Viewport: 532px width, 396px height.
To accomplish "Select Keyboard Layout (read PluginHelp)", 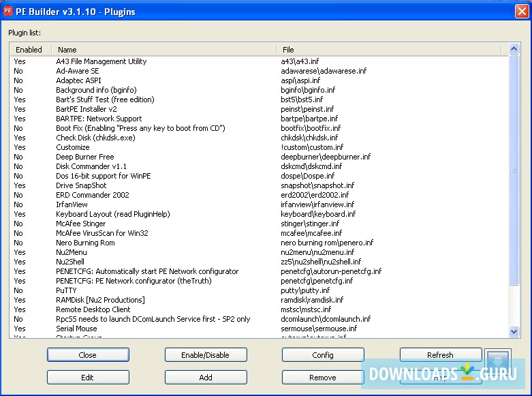I will (112, 214).
